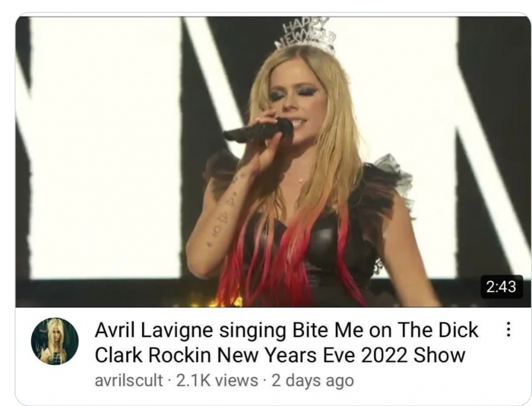Click blank card area right of "2 days ago"
532x406 pixels.
tap(441, 382)
